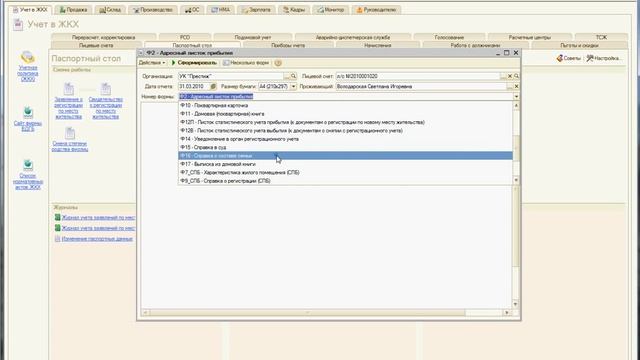Click the Дата отчета input field
Image resolution: width=640 pixels, height=360 pixels.
193,87
